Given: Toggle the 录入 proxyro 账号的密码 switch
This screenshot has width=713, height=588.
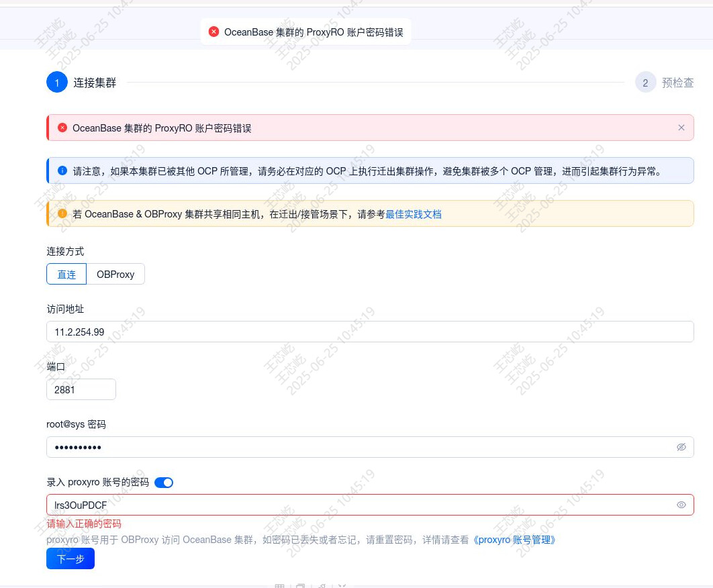Looking at the screenshot, I should pos(164,483).
